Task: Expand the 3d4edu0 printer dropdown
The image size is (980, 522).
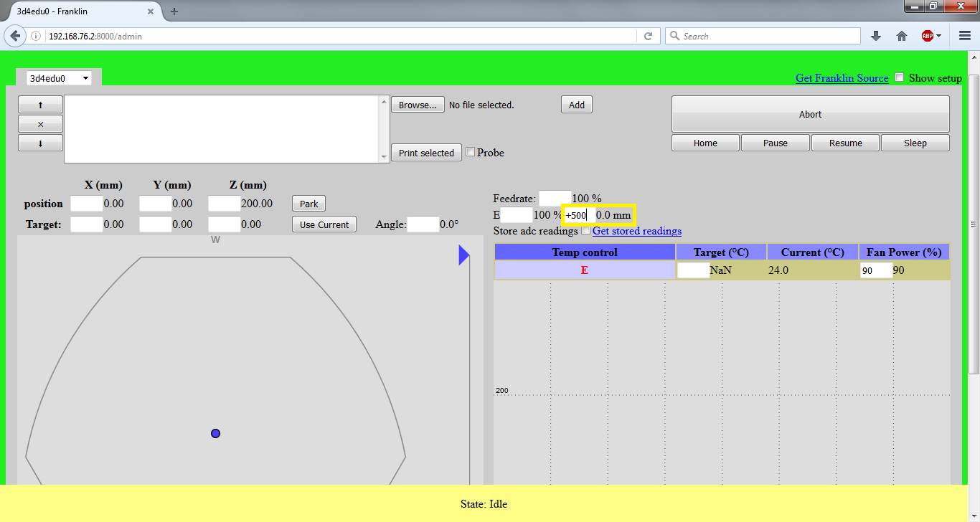Action: 59,78
